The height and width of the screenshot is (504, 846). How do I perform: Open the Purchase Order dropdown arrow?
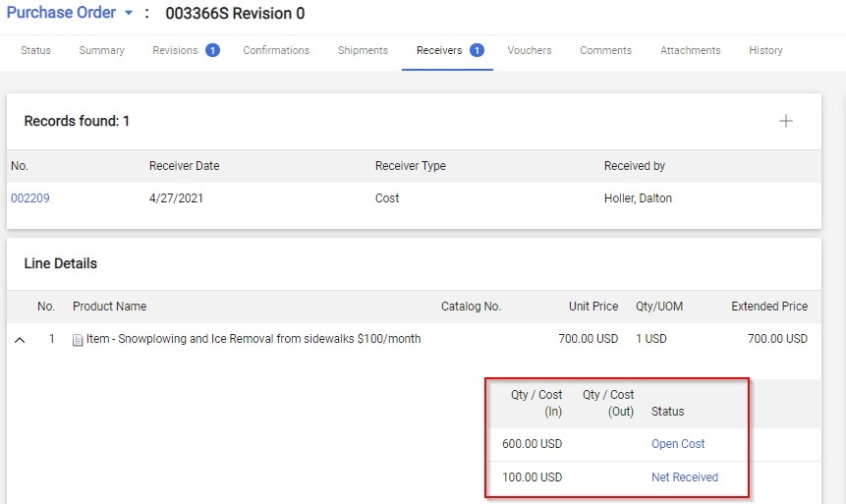coord(128,14)
